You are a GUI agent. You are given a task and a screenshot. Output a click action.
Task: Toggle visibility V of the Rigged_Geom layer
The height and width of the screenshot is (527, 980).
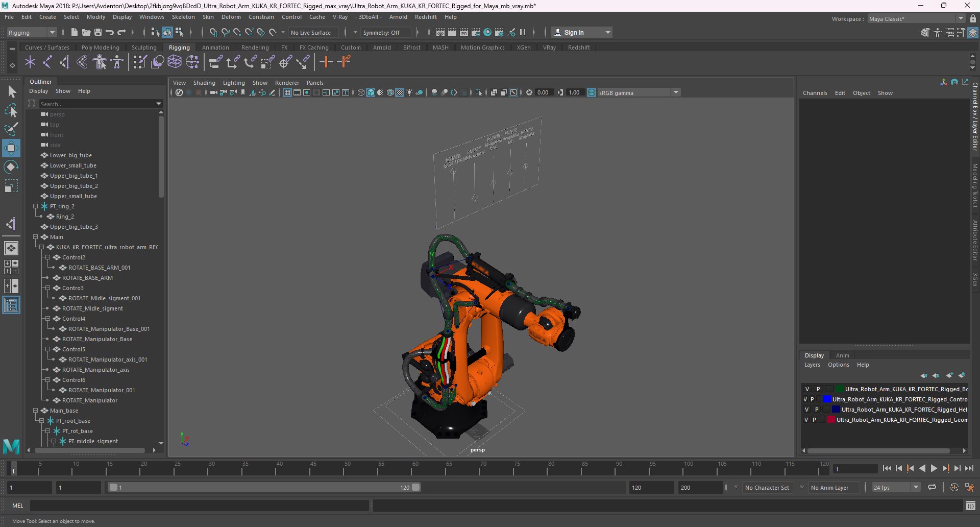tap(806, 420)
